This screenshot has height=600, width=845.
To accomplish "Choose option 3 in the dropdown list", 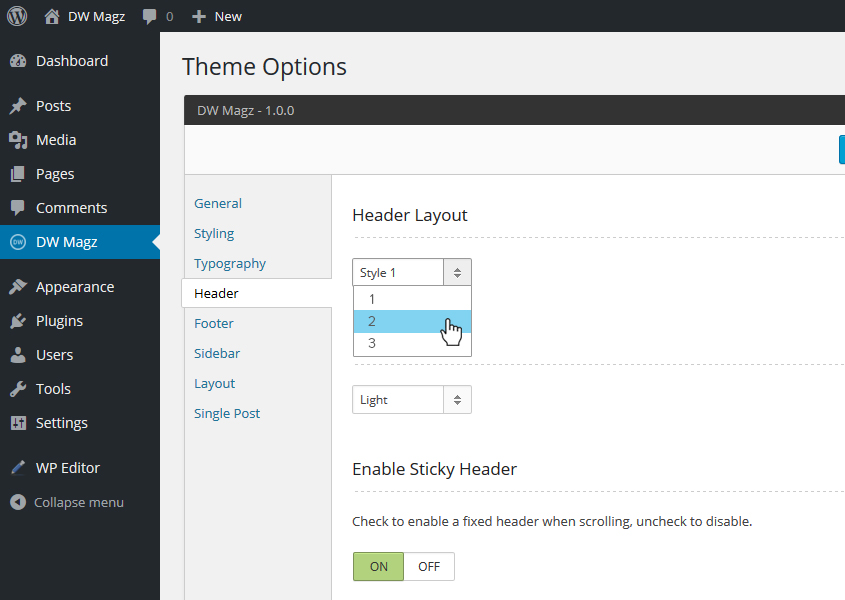I will tap(412, 343).
